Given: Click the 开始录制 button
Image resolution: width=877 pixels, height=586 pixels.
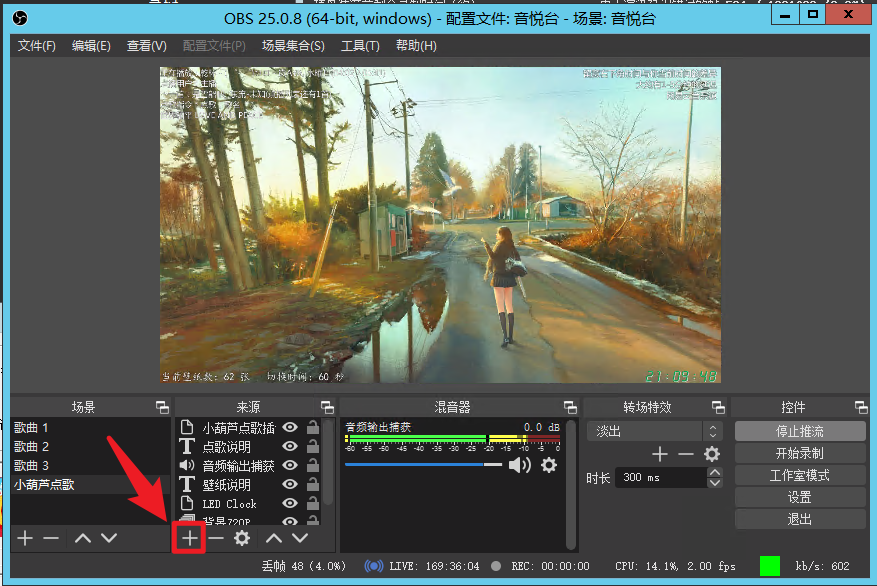Looking at the screenshot, I should click(x=799, y=453).
